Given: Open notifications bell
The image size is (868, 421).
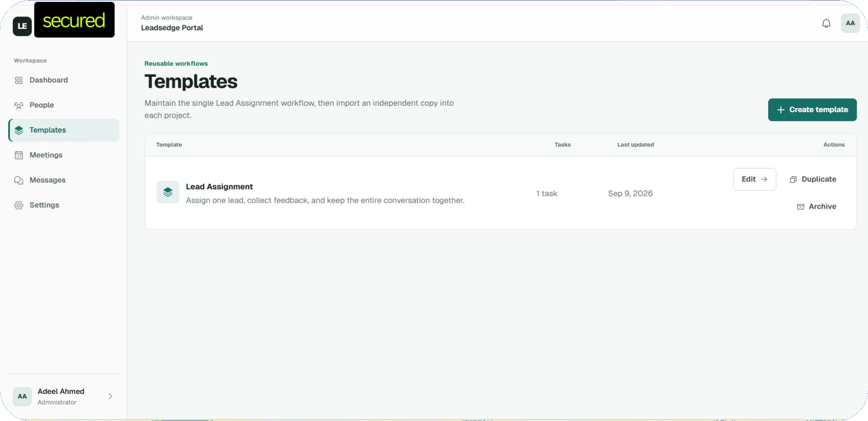Looking at the screenshot, I should coord(826,23).
